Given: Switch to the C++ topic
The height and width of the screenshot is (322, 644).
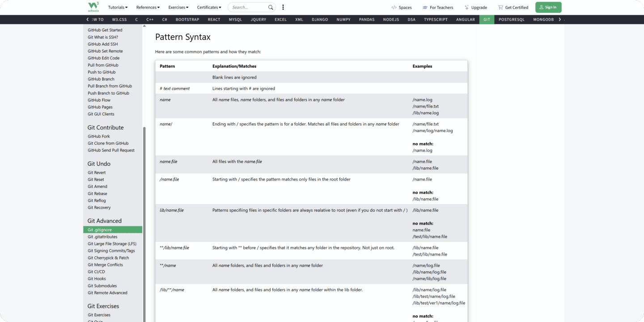Looking at the screenshot, I should [x=150, y=20].
